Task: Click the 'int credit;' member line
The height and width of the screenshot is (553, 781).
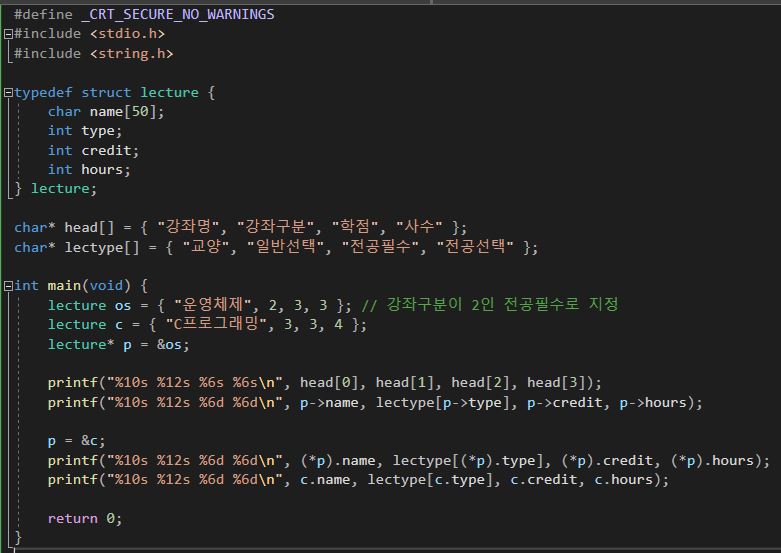Action: coord(93,150)
